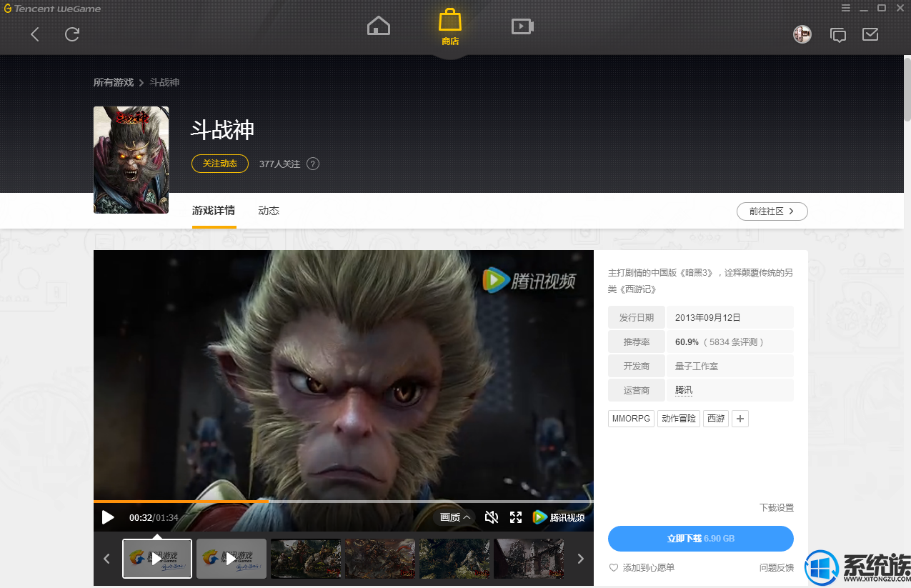Toggle fullscreen video mode

point(516,517)
